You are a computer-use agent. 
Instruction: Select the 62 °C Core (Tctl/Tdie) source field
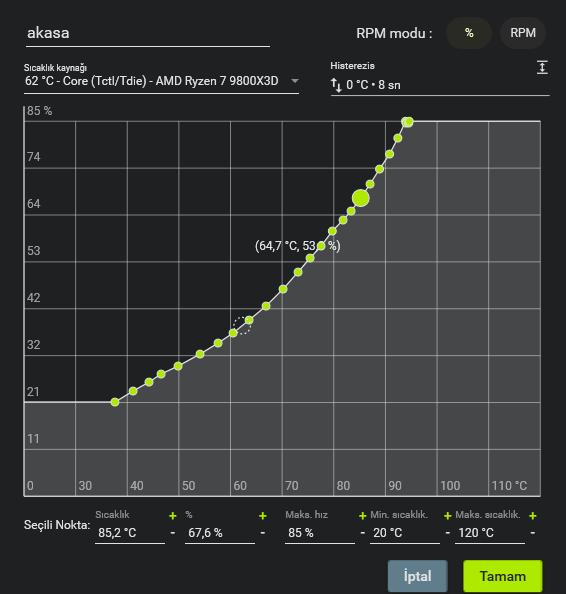point(161,81)
